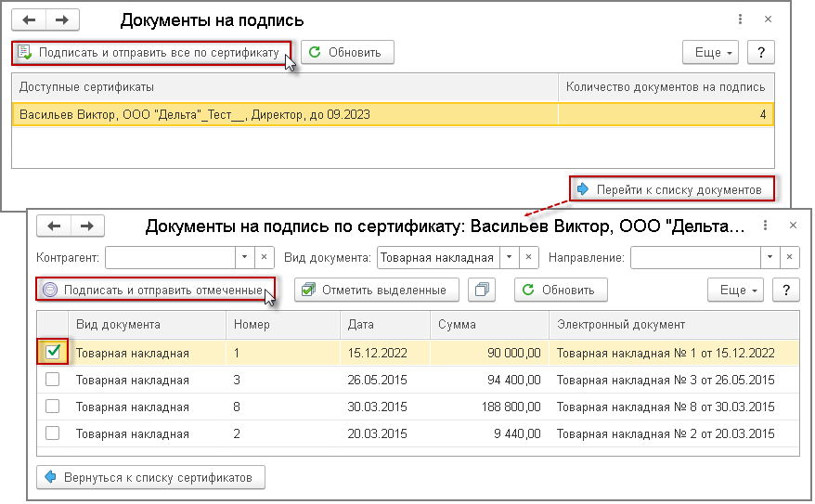Click the Доступные сертификаты column header
Image resolution: width=815 pixels, height=504 pixels.
click(285, 86)
